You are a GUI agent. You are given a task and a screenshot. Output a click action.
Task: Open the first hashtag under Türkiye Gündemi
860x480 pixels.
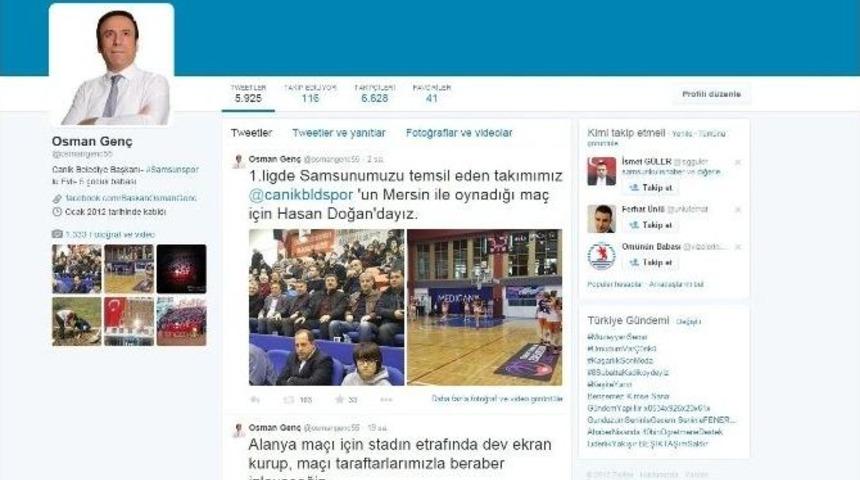point(617,337)
